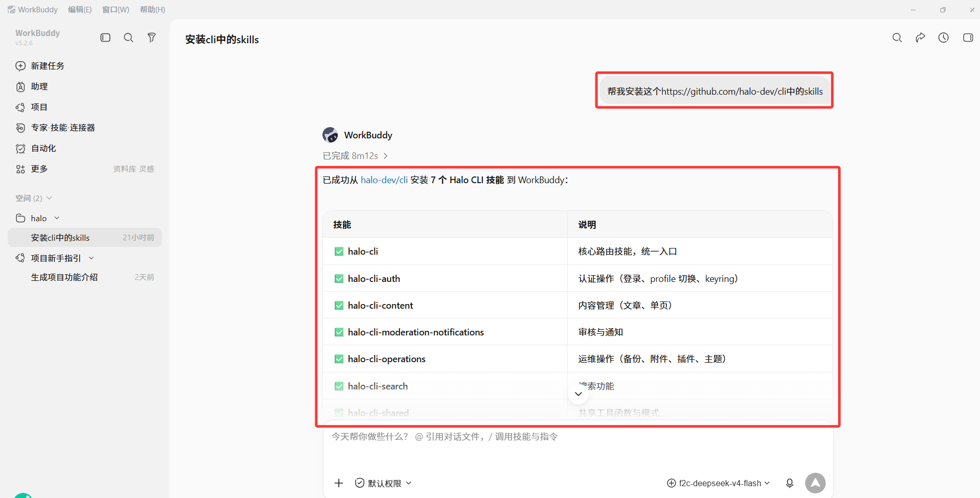
Task: Collapse the halo space chevron
Action: 57,218
